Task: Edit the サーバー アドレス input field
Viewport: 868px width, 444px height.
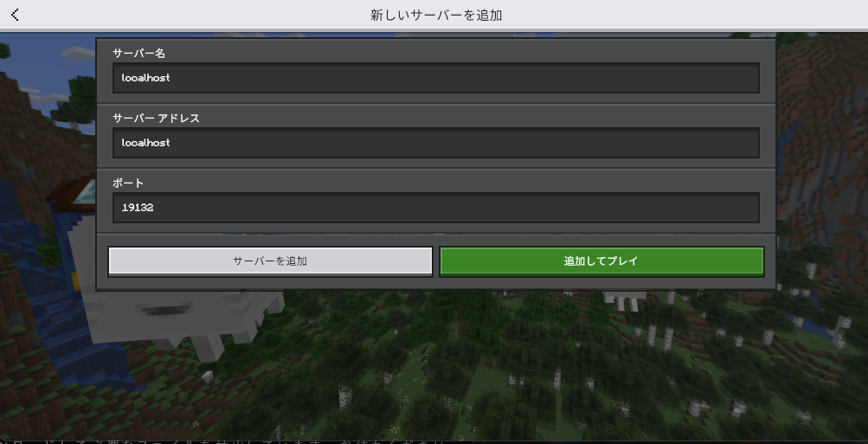Action: [435, 143]
